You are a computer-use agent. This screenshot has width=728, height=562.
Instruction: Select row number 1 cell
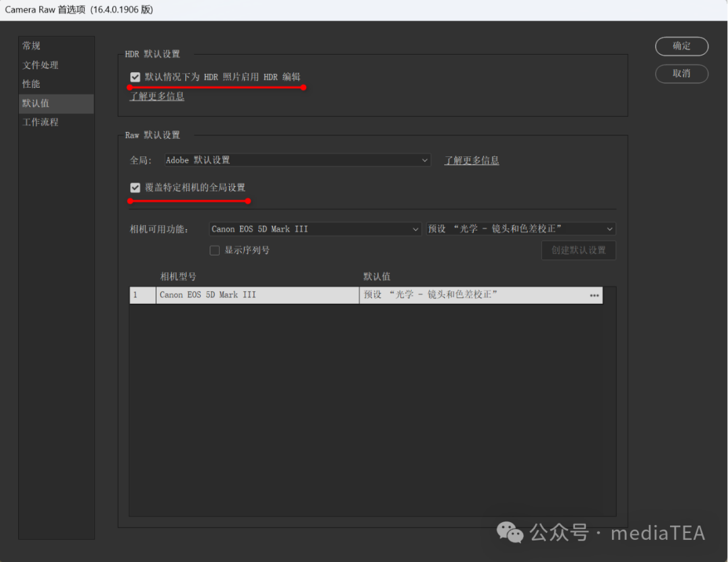(142, 295)
